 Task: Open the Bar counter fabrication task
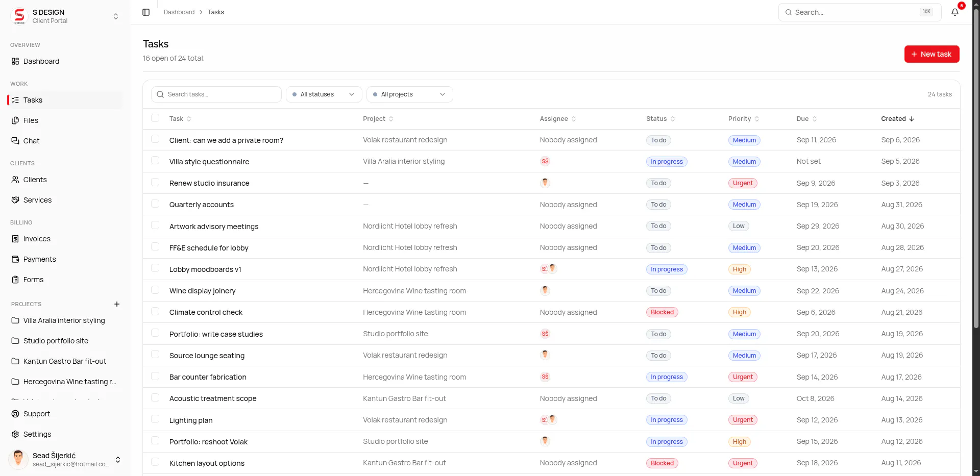point(208,377)
